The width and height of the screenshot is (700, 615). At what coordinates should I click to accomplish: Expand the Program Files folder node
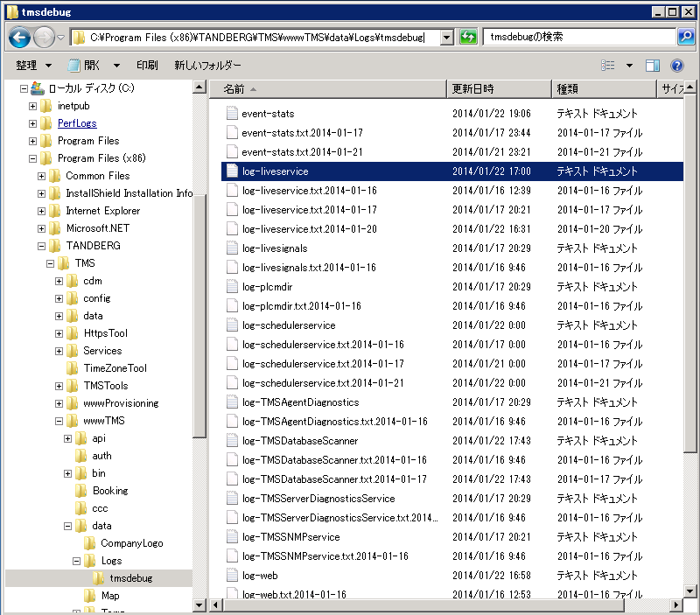point(32,141)
